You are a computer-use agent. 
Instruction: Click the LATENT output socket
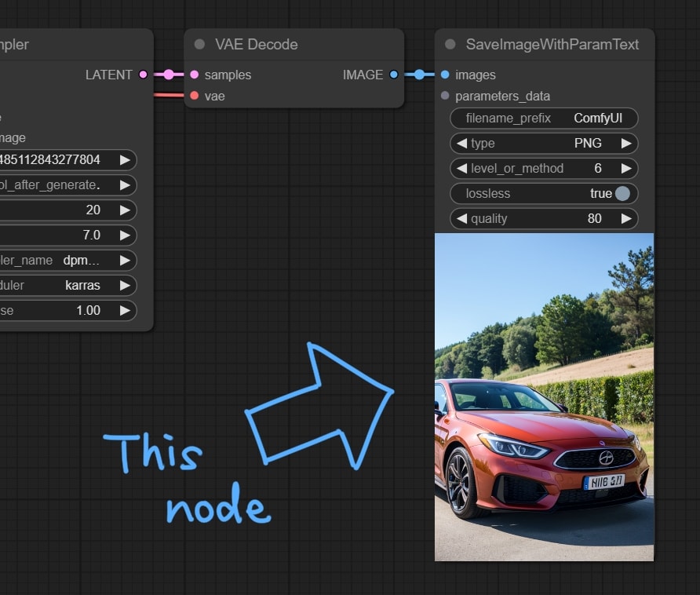coord(144,75)
